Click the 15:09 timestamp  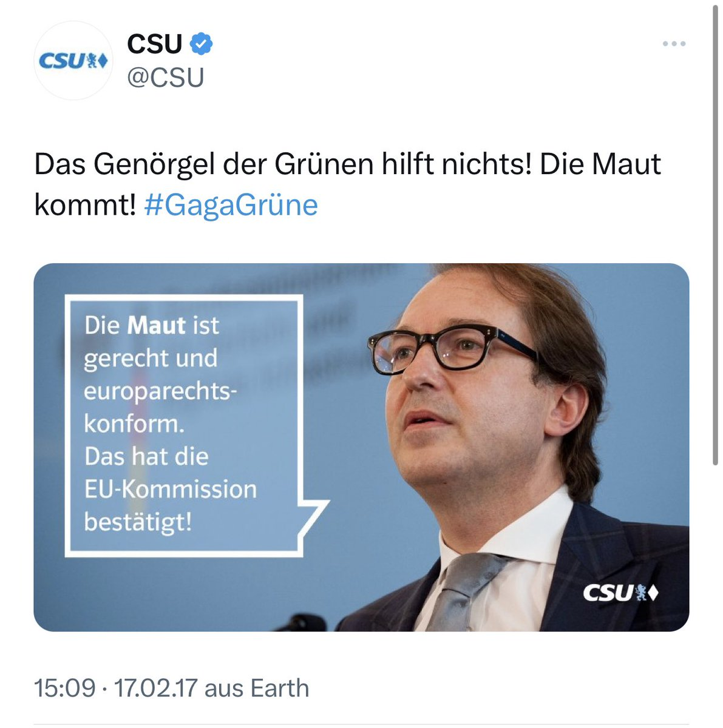(x=65, y=689)
